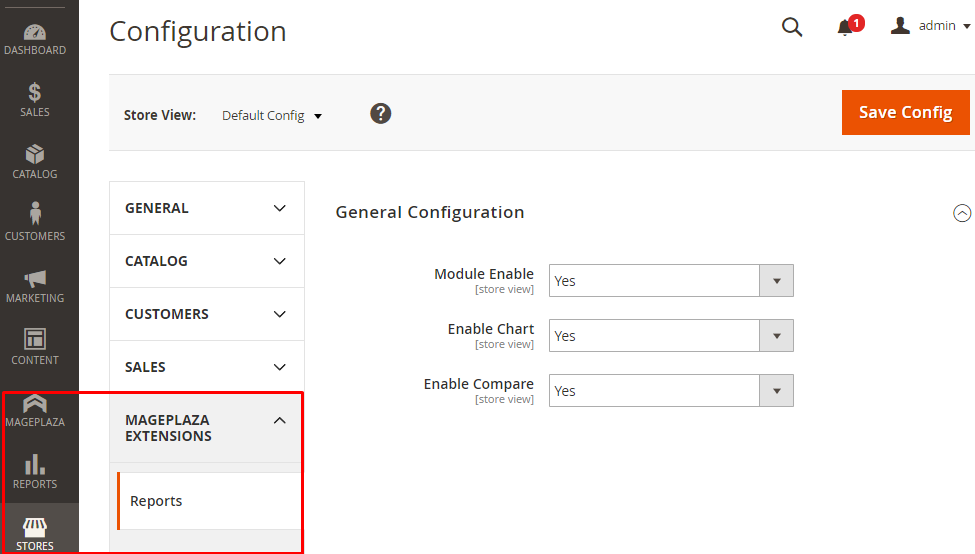This screenshot has width=975, height=554.
Task: Expand the GENERAL config tab
Action: [206, 208]
